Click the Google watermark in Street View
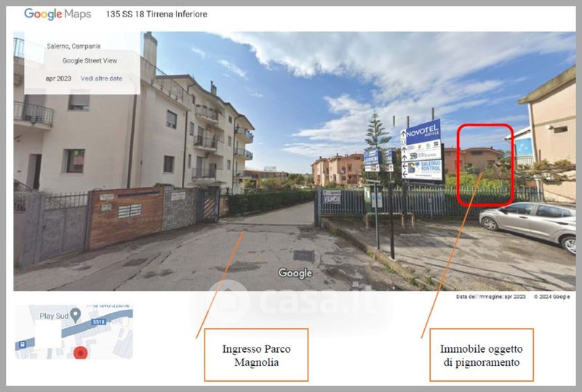582x392 pixels. 295,273
